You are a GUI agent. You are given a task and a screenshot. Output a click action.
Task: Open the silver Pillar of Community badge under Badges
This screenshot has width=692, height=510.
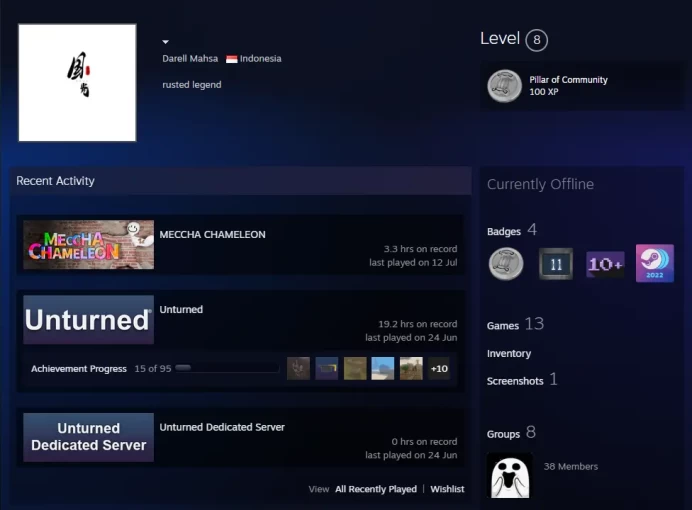tap(506, 264)
